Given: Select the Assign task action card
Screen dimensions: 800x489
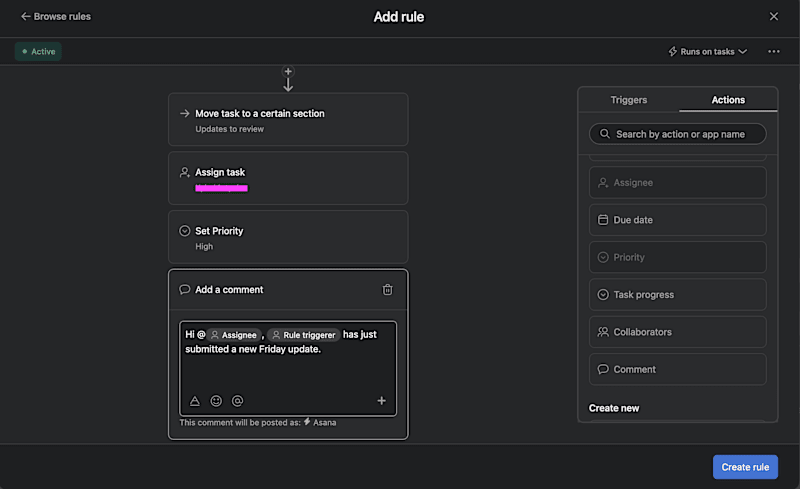Looking at the screenshot, I should tap(288, 178).
